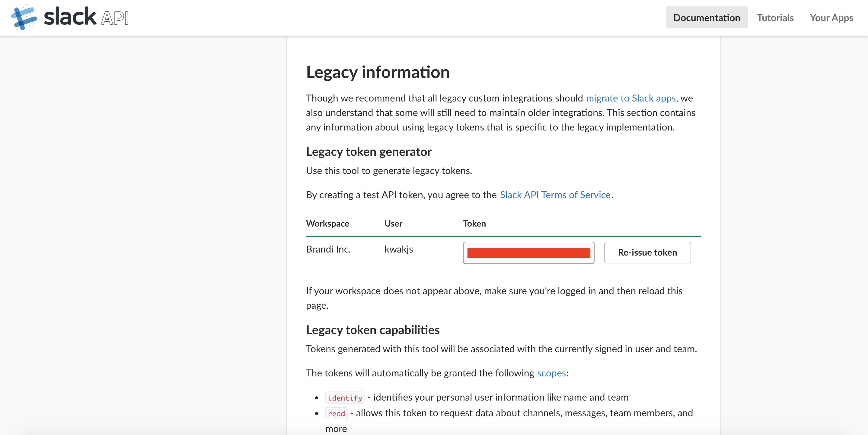Click the Legacy token capabilities heading
This screenshot has height=435, width=868.
(373, 330)
